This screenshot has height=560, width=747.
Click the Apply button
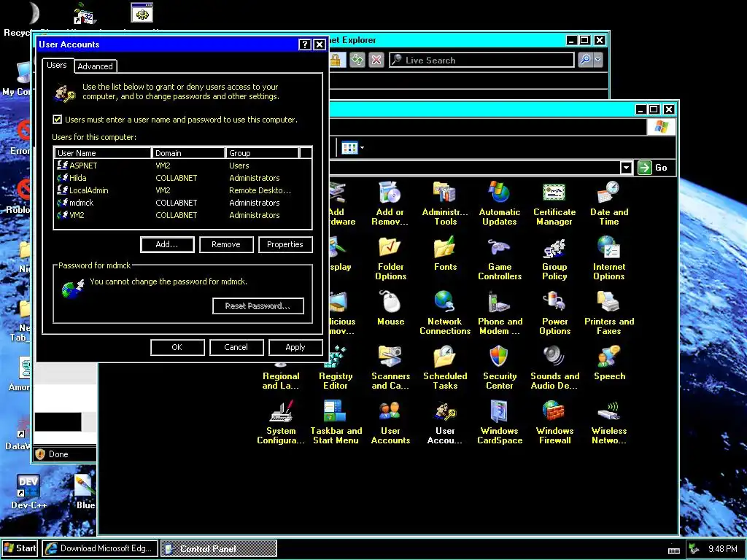(295, 347)
